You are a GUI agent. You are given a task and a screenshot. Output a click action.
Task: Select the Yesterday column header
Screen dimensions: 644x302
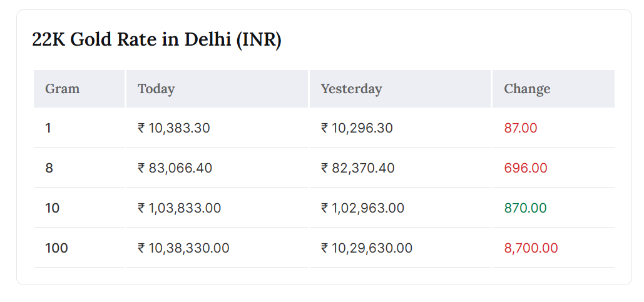[x=351, y=89]
